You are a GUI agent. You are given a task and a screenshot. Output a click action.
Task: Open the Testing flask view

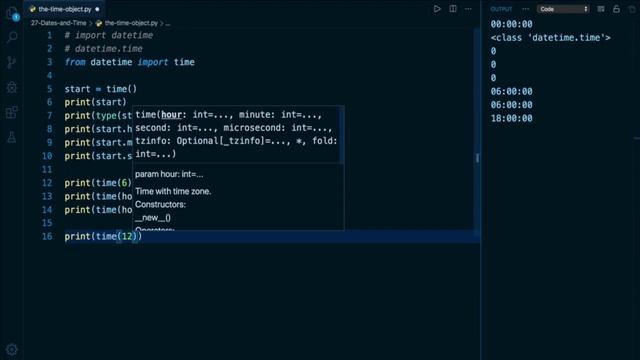(x=12, y=137)
